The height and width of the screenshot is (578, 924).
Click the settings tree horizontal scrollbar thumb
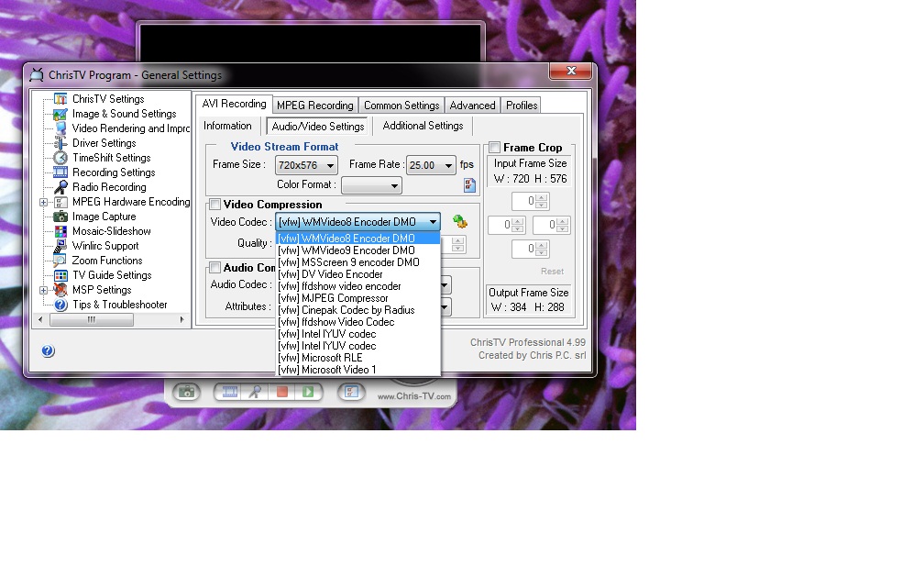pos(92,319)
